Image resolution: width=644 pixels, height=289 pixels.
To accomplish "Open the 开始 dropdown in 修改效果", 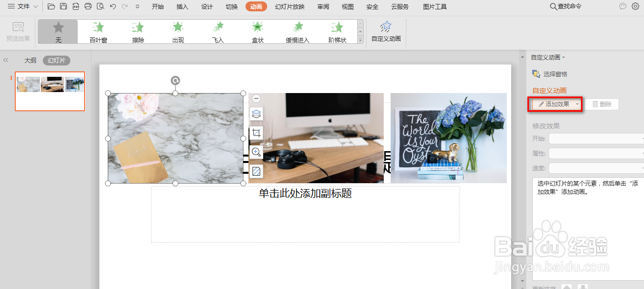I will point(596,139).
